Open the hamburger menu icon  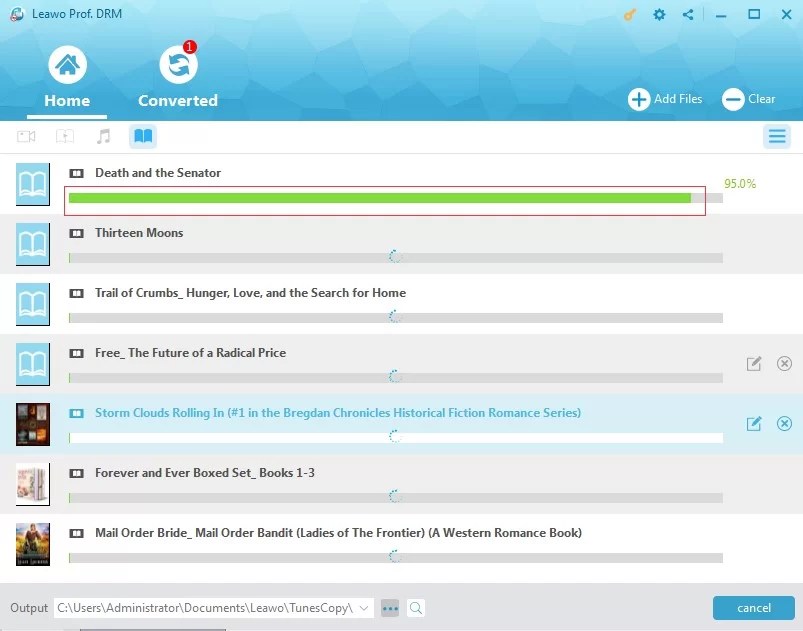pyautogui.click(x=777, y=136)
